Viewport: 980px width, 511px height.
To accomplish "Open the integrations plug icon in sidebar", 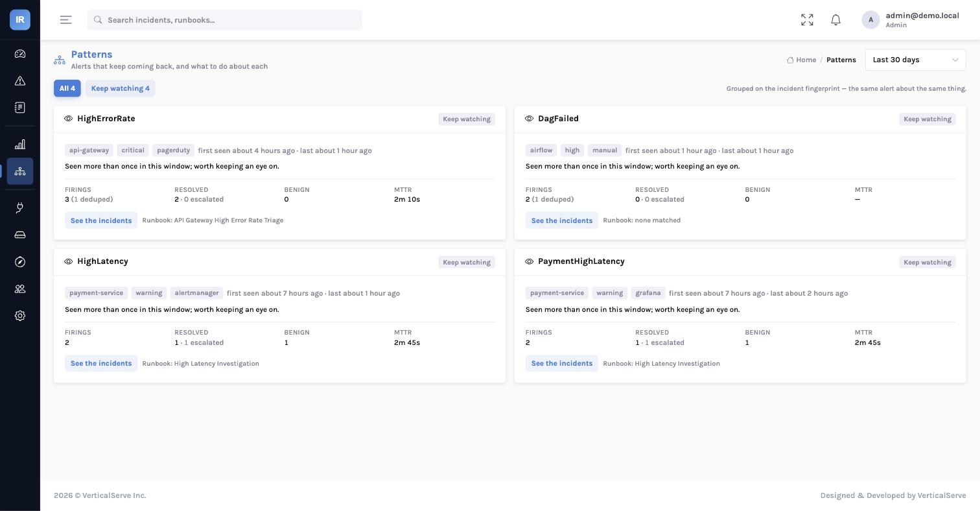I will pos(20,208).
